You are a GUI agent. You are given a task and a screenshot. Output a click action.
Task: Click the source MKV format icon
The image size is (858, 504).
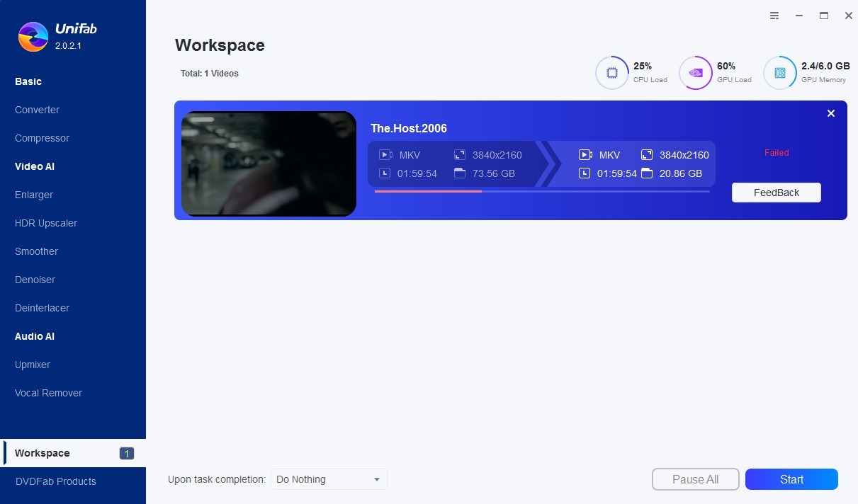tap(385, 155)
